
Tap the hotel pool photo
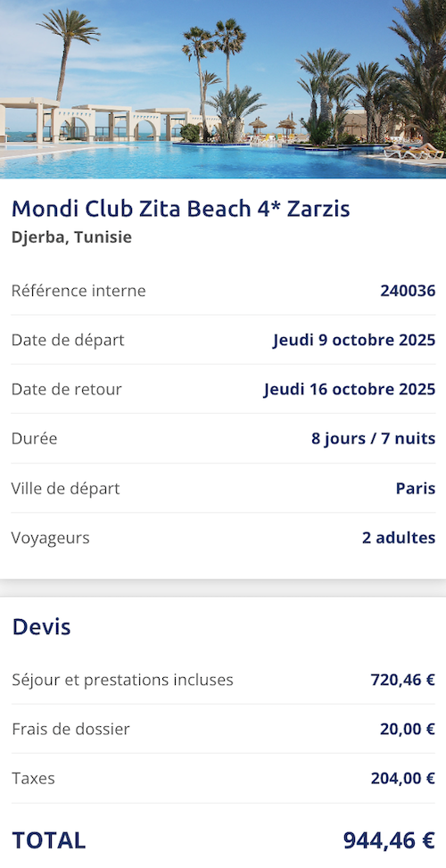coord(223,89)
